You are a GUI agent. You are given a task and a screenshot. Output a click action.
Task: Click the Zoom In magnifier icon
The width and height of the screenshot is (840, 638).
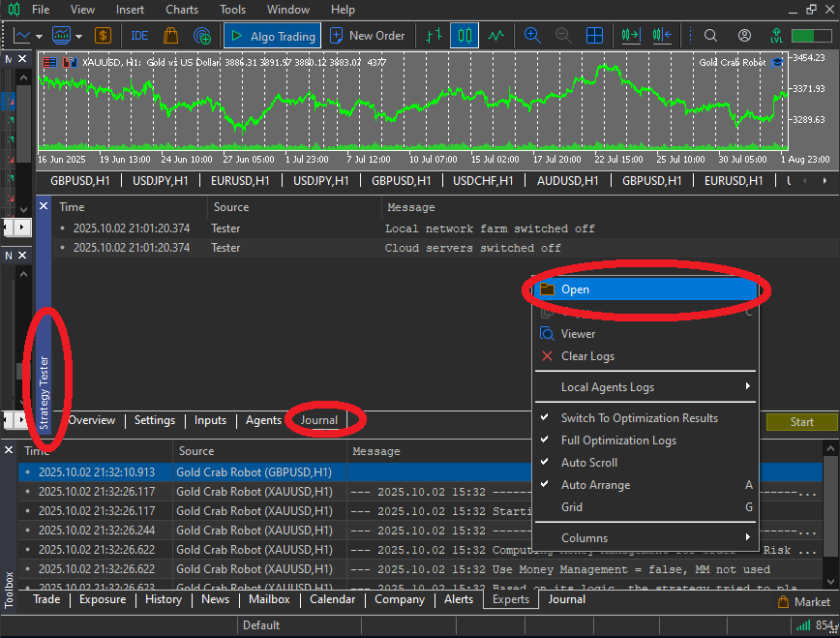click(x=533, y=35)
